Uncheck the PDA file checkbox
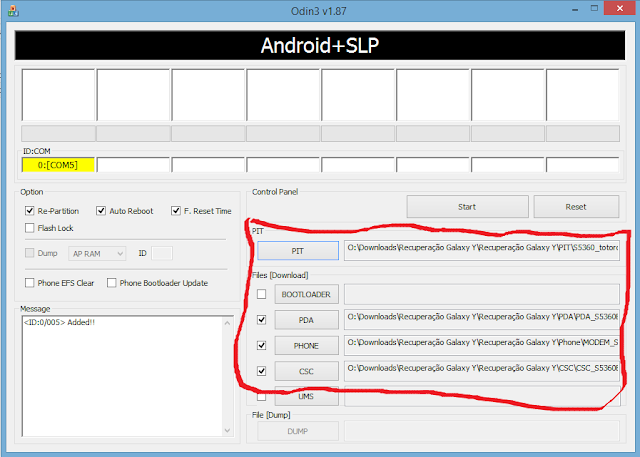This screenshot has width=640, height=457. (x=262, y=320)
